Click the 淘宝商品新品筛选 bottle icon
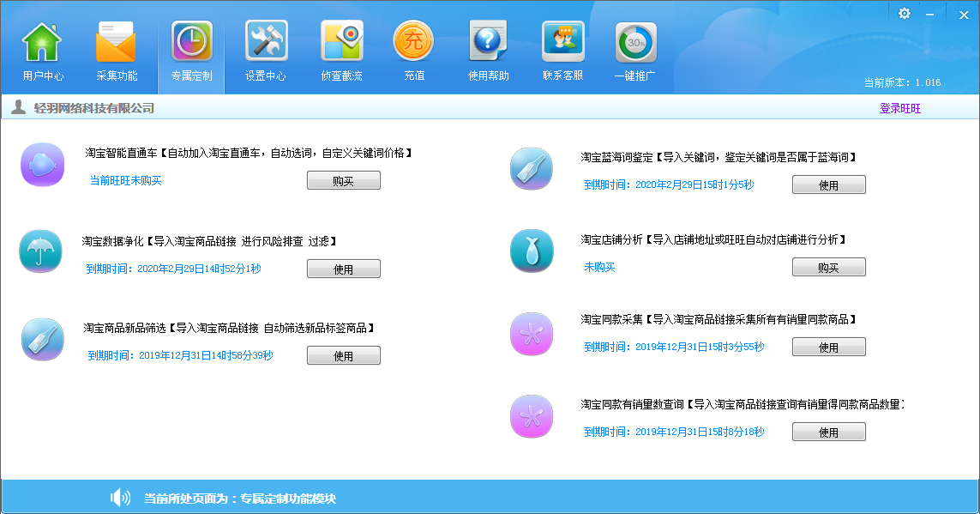Viewport: 980px width, 514px height. 43,340
